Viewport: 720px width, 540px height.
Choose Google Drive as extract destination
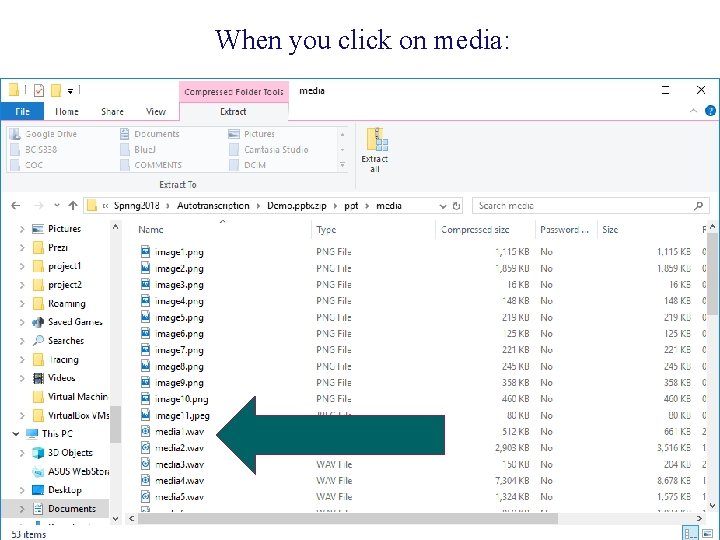(45, 134)
